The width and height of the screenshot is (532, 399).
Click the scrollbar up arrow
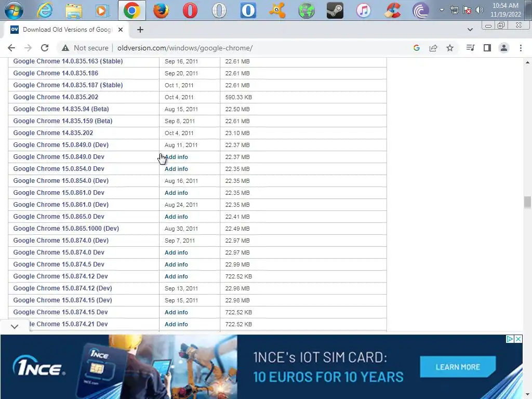coord(527,62)
